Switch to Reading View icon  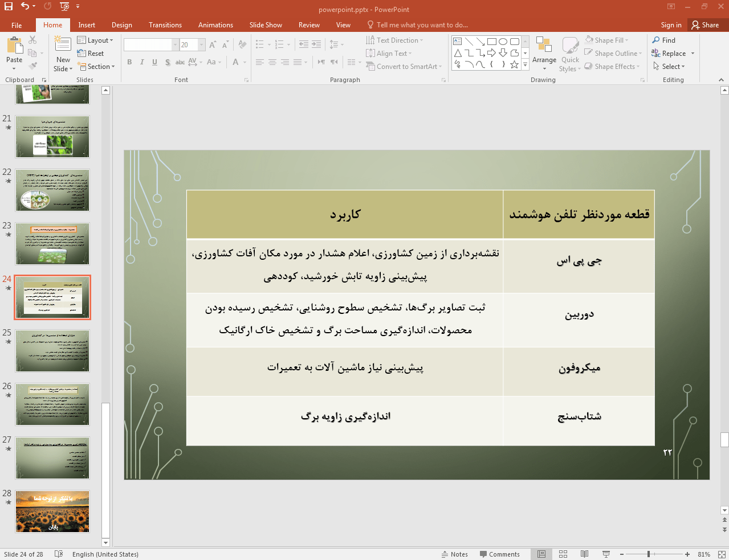click(584, 554)
